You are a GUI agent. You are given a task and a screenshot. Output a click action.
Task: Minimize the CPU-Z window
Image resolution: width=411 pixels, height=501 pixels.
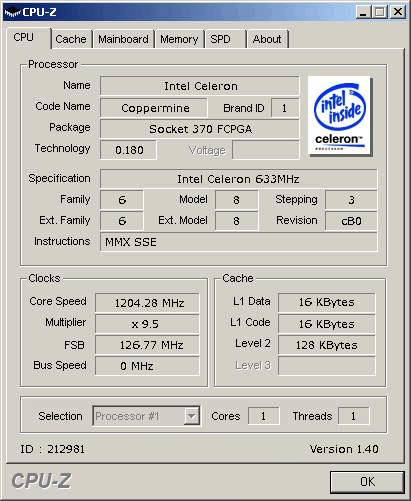(x=363, y=12)
